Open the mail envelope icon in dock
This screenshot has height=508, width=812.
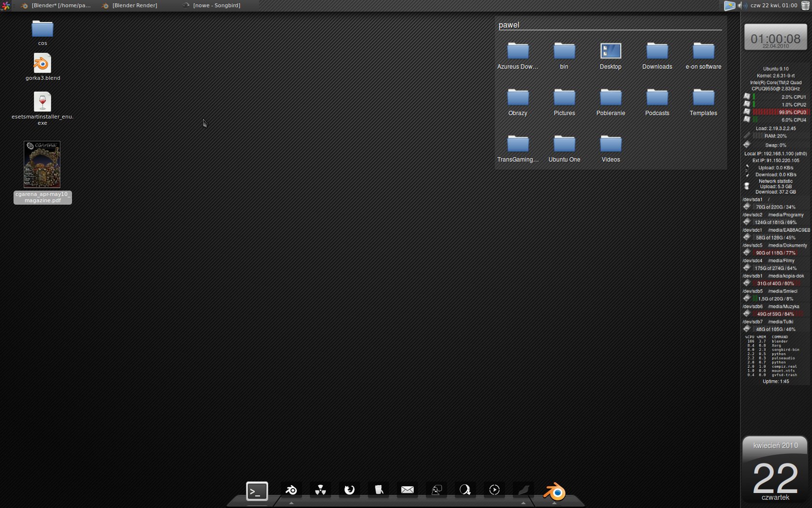tap(407, 490)
